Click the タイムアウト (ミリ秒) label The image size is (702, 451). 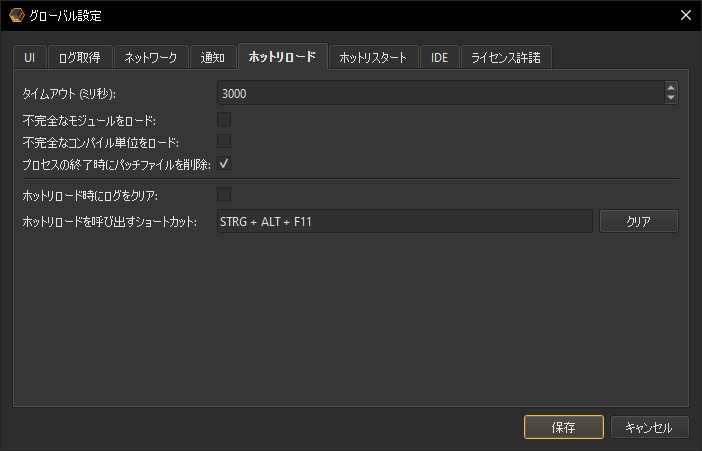coord(69,94)
